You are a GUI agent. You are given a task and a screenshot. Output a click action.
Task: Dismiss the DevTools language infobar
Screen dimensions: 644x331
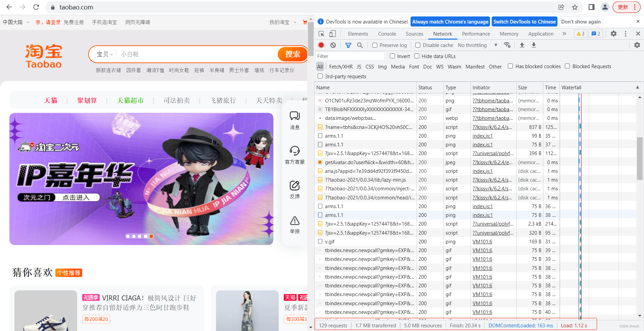click(x=638, y=21)
